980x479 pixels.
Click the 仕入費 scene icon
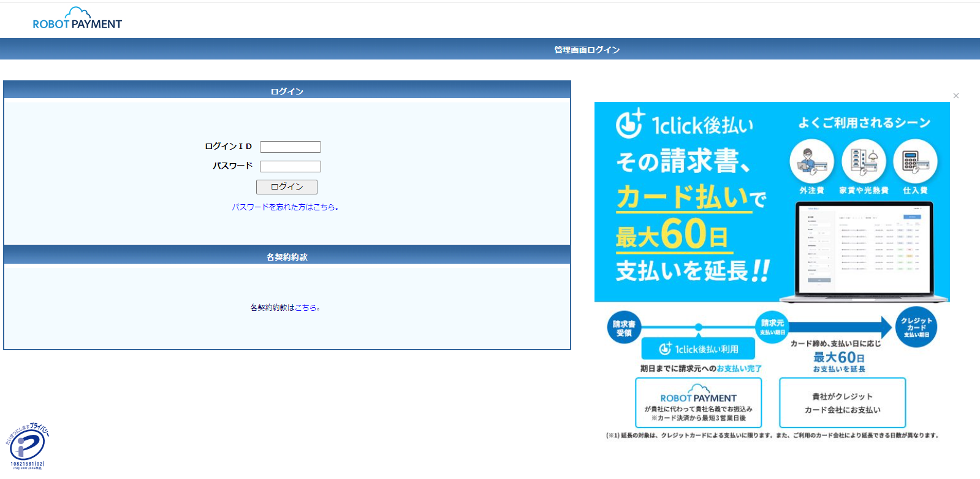click(x=916, y=162)
